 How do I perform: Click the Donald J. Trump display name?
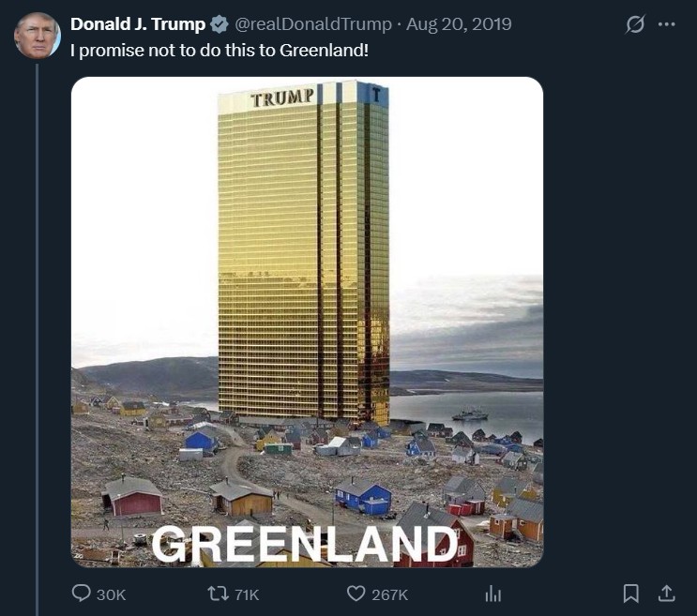click(138, 24)
